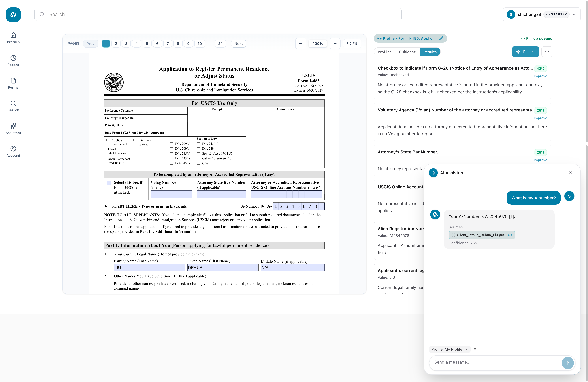
Task: Switch to the Guidance tab
Action: 407,52
